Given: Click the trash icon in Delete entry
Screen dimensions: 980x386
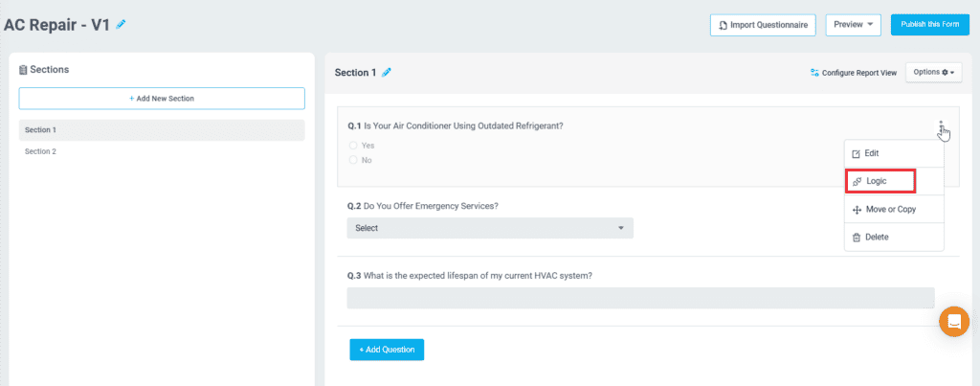Looking at the screenshot, I should tap(857, 237).
